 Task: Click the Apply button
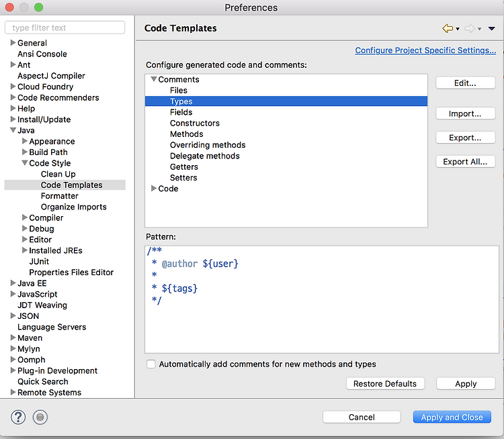[466, 383]
